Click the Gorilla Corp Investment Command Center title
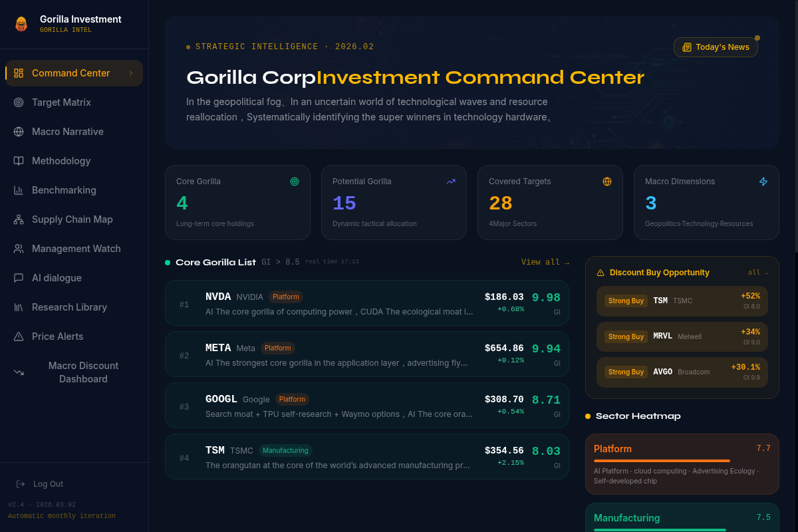 click(x=415, y=78)
